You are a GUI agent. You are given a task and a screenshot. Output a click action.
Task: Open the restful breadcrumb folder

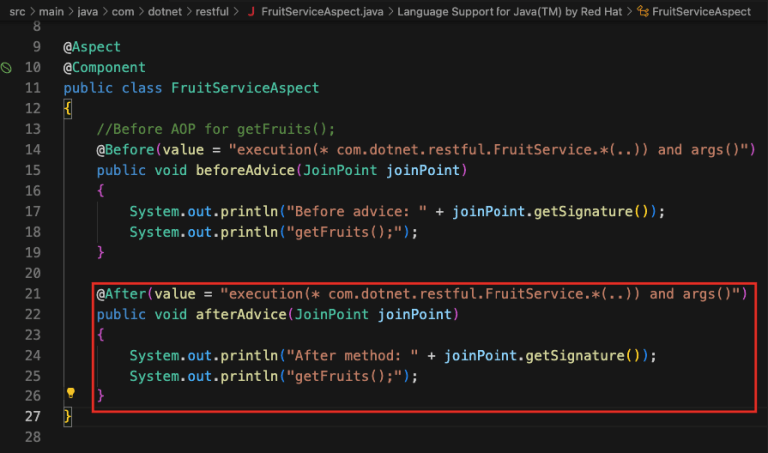(x=212, y=11)
